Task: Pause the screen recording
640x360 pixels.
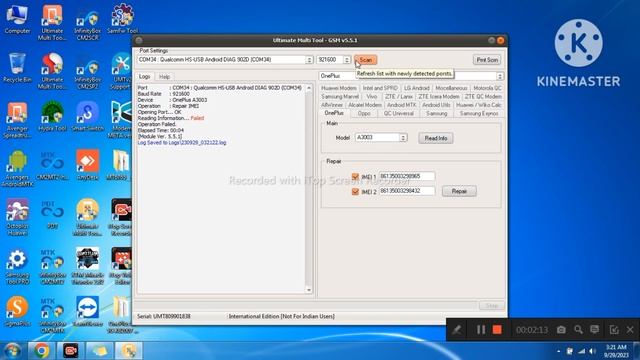Action: [x=481, y=329]
